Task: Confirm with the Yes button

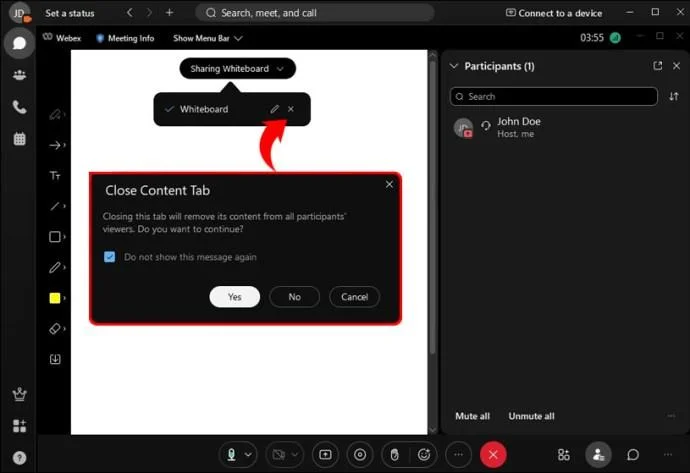Action: click(235, 297)
